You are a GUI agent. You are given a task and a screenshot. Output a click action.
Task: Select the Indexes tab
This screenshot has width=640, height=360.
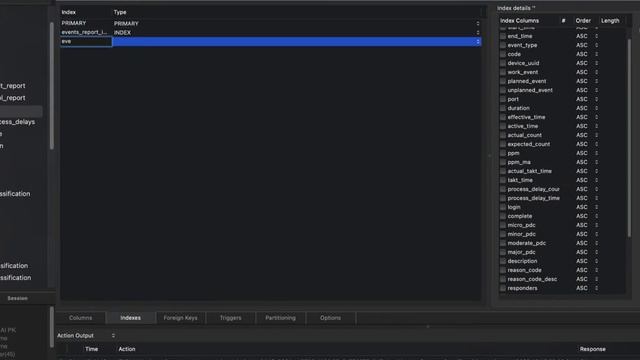131,318
